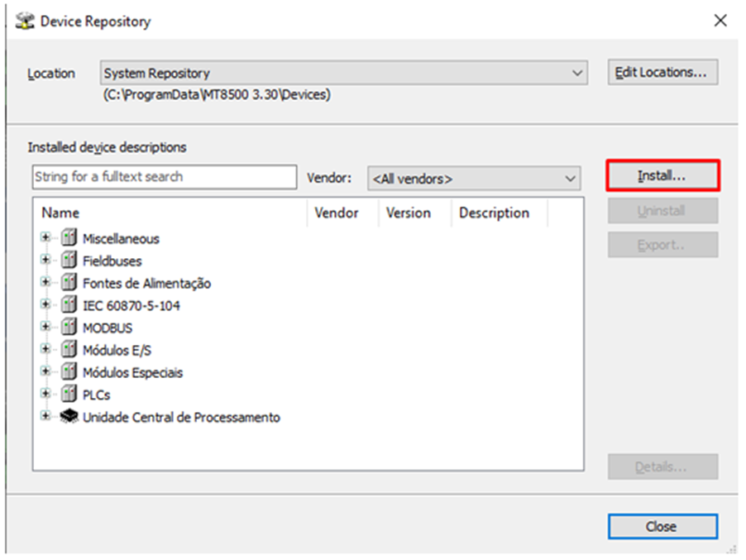Click the Edit Locations... button

662,72
